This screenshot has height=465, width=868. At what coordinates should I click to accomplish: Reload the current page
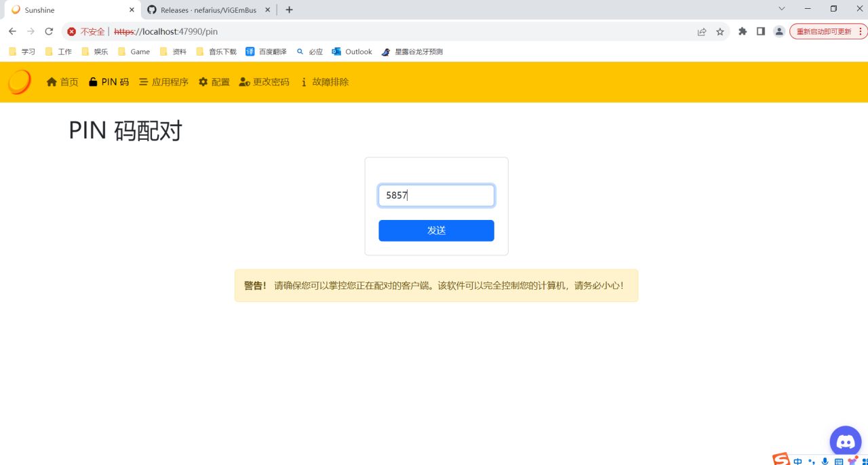49,31
